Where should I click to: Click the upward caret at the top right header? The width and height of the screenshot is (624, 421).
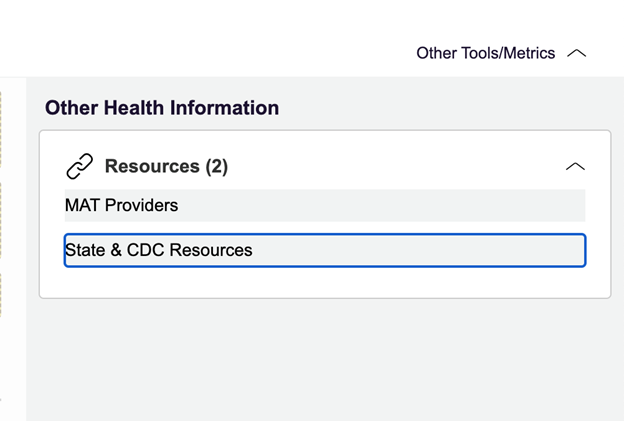[577, 53]
